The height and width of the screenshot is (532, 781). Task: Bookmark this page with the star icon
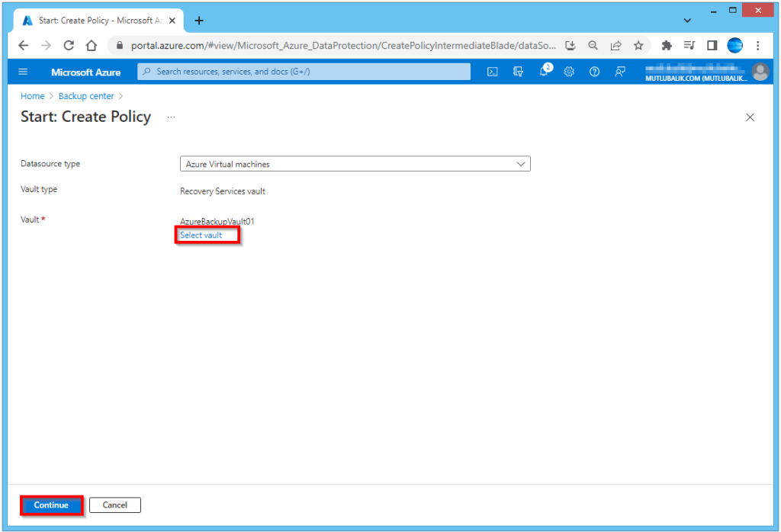[x=638, y=46]
